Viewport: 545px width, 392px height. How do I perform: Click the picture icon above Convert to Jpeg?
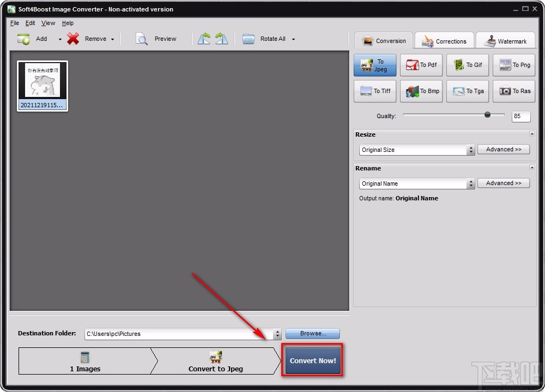[x=215, y=357]
